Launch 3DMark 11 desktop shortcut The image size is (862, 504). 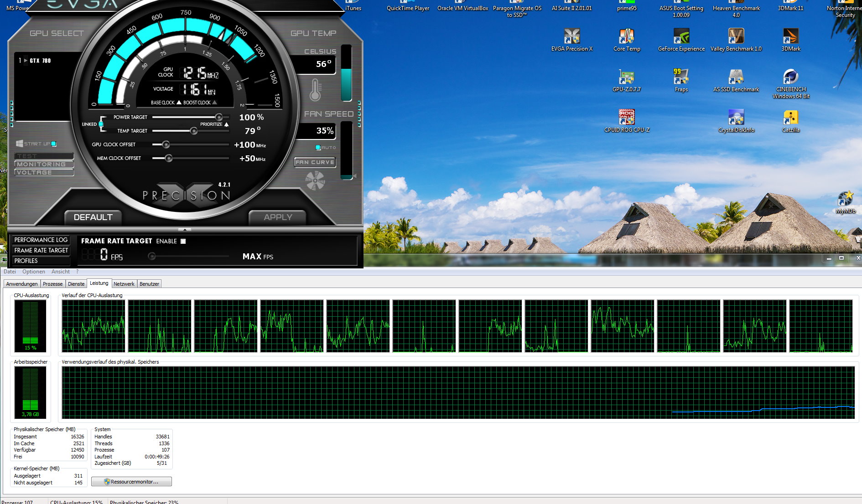[790, 6]
